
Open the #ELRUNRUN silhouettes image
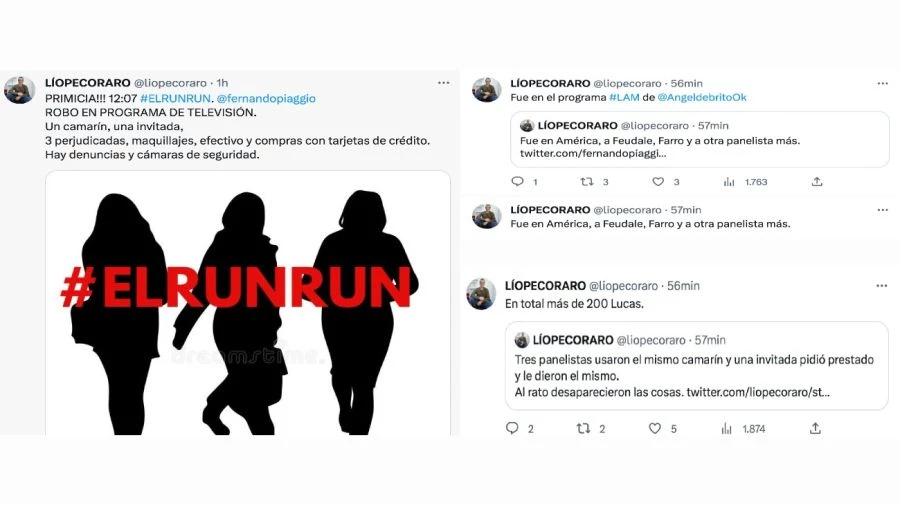click(x=248, y=303)
